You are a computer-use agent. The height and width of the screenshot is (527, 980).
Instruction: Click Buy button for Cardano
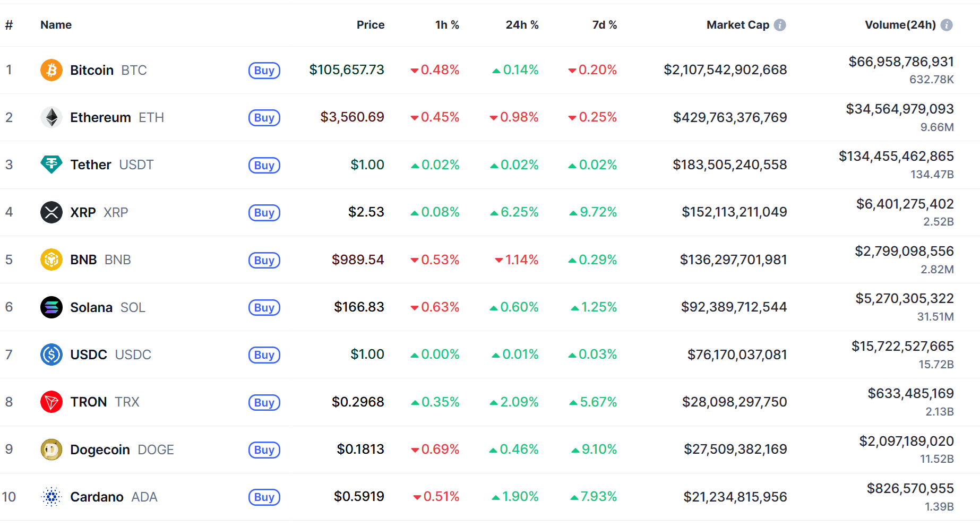tap(264, 497)
